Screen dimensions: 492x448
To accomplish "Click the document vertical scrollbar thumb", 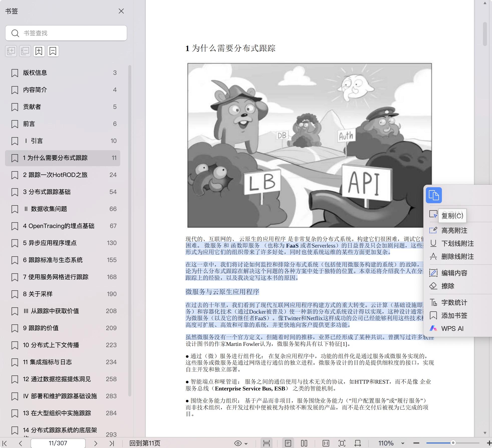I will pyautogui.click(x=485, y=34).
